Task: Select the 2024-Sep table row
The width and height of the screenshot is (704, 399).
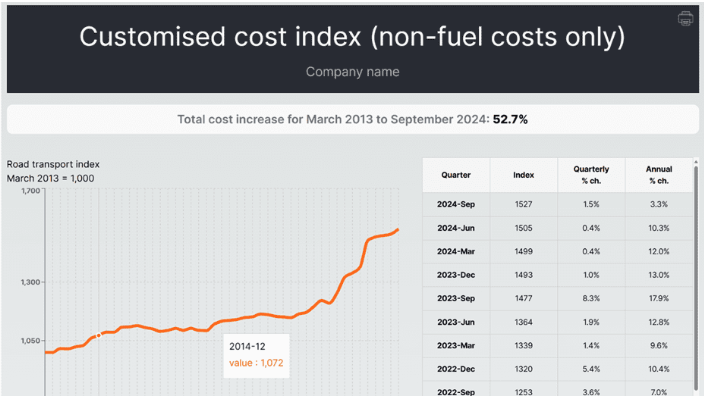Action: (x=558, y=204)
